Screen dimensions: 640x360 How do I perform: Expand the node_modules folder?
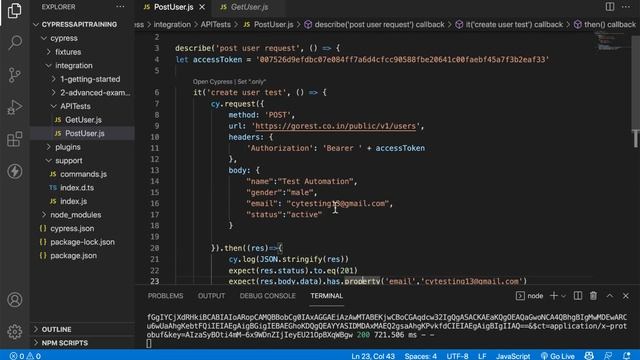click(x=76, y=215)
